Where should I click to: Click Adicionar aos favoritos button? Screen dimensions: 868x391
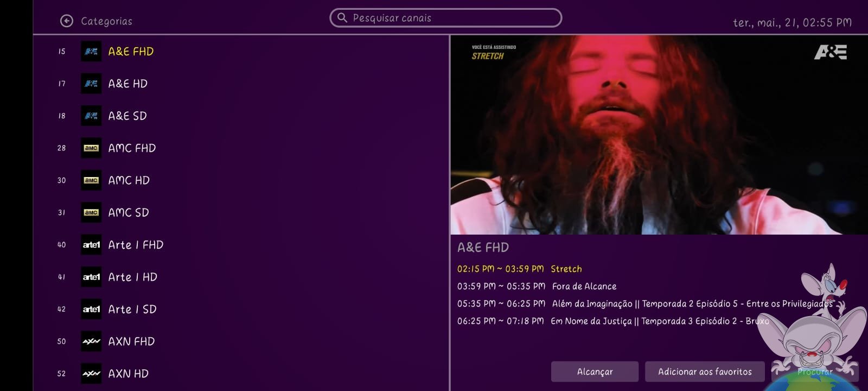pyautogui.click(x=705, y=371)
